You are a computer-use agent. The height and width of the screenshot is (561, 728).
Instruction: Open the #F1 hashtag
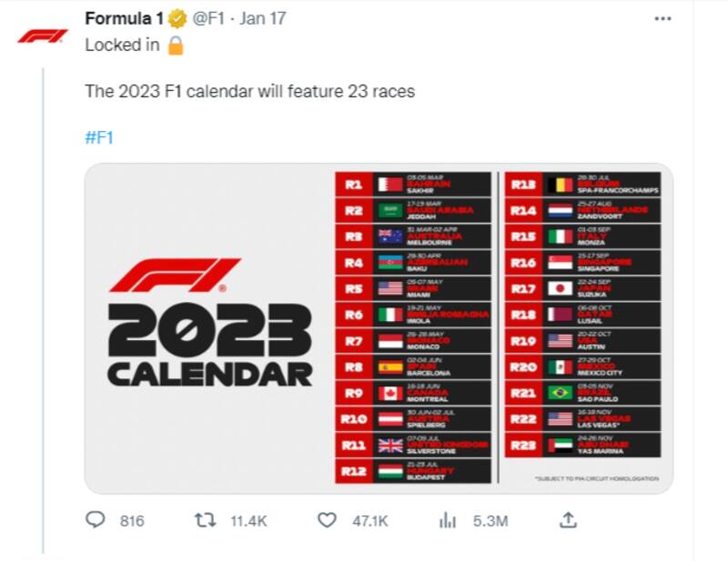pyautogui.click(x=99, y=137)
